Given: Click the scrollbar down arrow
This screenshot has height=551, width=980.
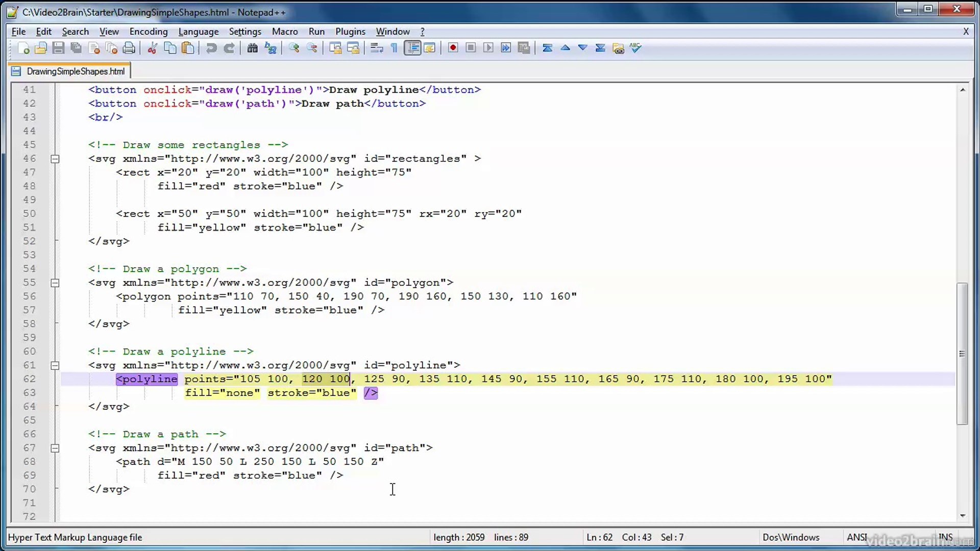Looking at the screenshot, I should click(962, 516).
